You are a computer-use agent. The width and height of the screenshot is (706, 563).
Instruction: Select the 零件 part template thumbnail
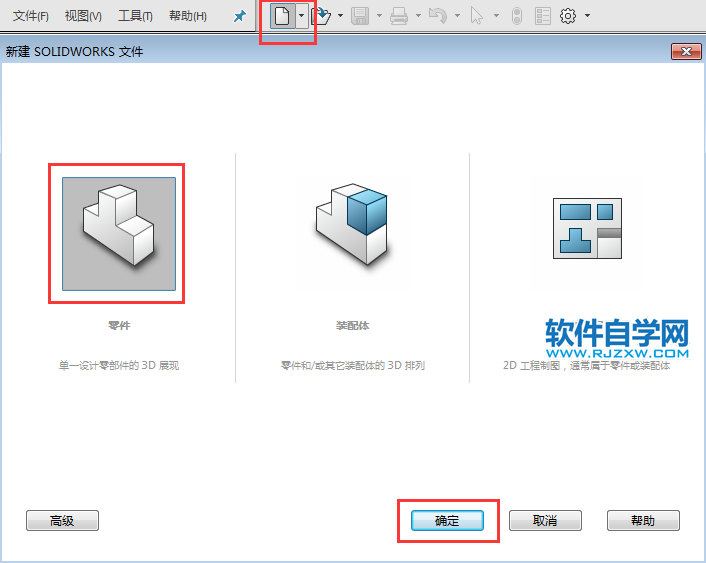[x=119, y=234]
